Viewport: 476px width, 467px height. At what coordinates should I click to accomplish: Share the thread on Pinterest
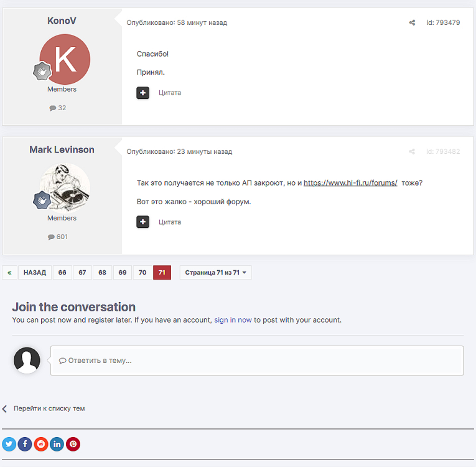click(73, 444)
